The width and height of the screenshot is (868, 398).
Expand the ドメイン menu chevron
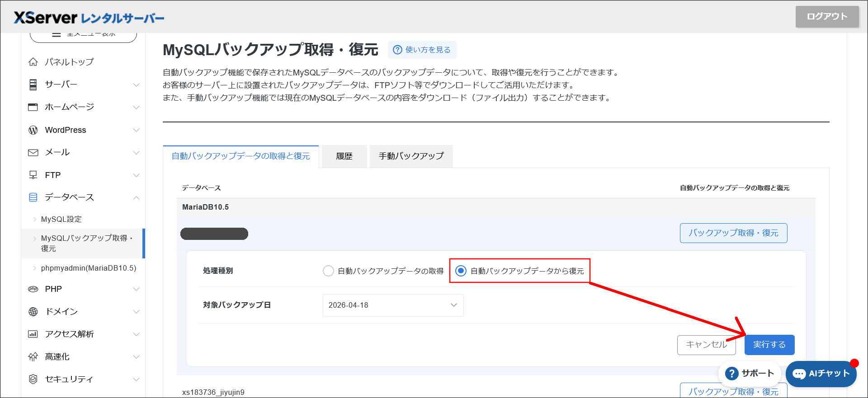136,312
